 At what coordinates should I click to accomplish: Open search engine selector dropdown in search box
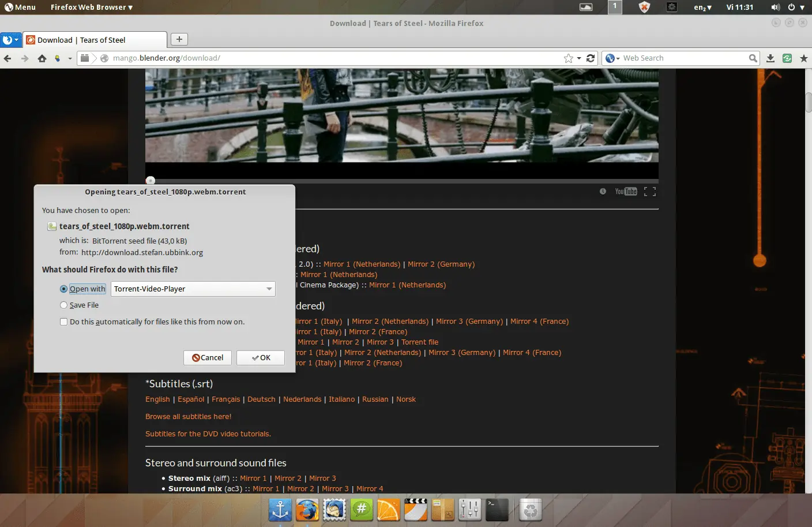[x=612, y=58]
